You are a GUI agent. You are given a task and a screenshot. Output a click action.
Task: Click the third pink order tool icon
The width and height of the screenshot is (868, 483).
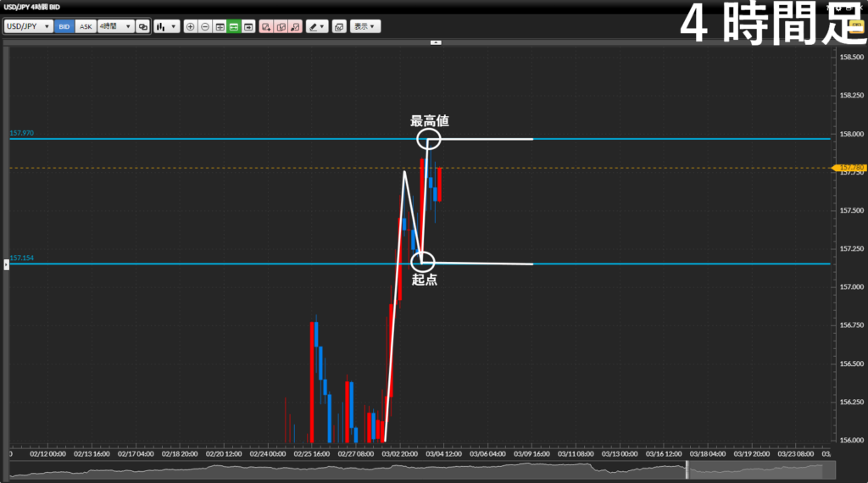pyautogui.click(x=295, y=26)
